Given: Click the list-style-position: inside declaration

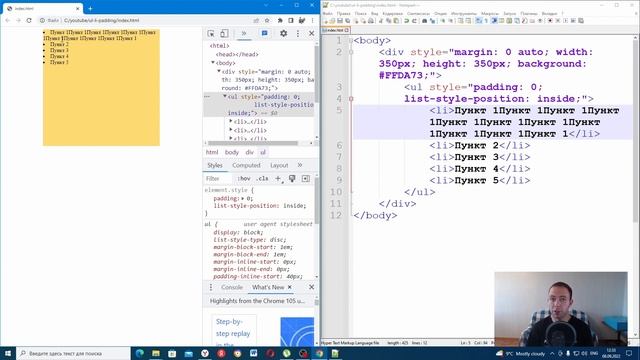Looking at the screenshot, I should pos(260,206).
